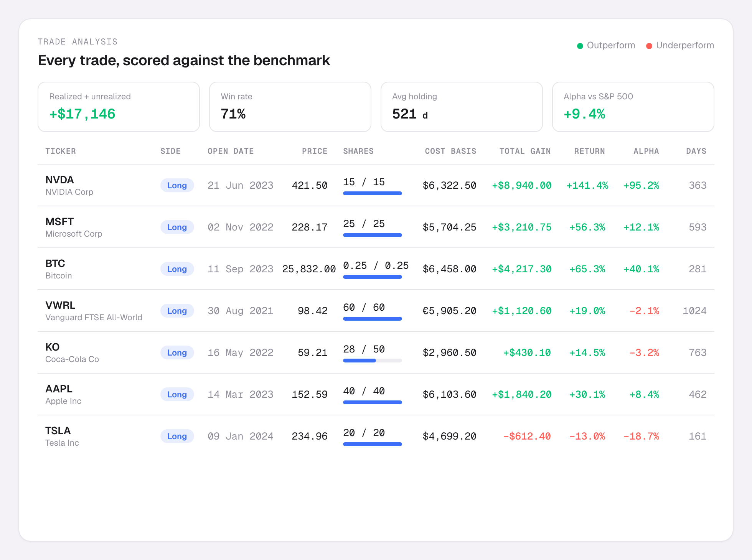752x560 pixels.
Task: Sort by the DAYS column header
Action: 696,151
